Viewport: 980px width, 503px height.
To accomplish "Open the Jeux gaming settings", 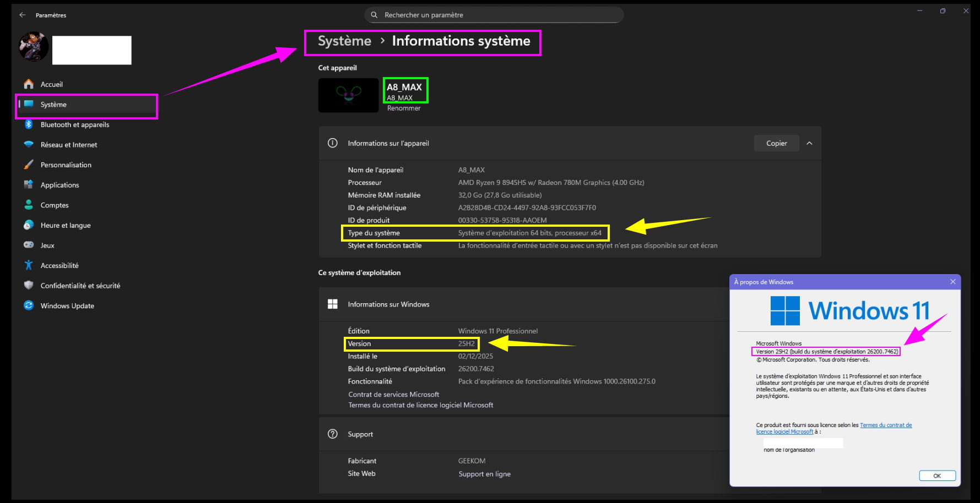I will click(x=47, y=245).
